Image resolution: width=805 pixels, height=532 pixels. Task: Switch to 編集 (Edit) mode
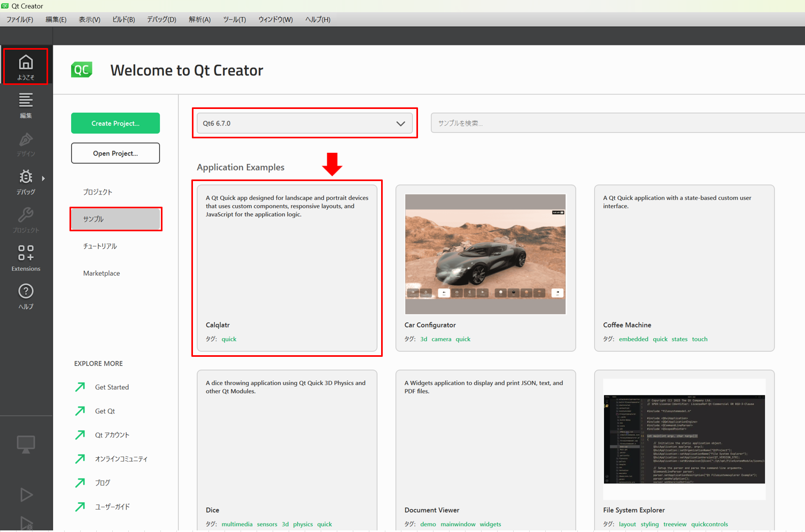coord(26,105)
